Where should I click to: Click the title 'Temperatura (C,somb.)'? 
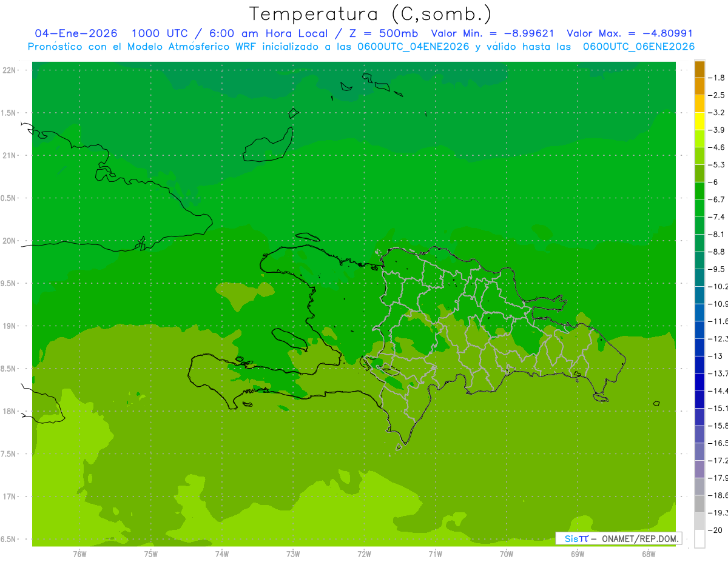tap(371, 14)
